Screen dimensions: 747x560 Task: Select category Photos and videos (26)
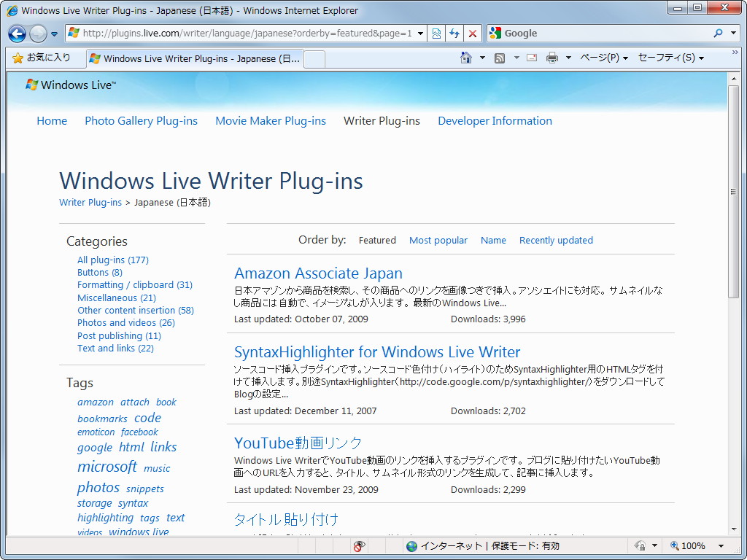pos(125,322)
